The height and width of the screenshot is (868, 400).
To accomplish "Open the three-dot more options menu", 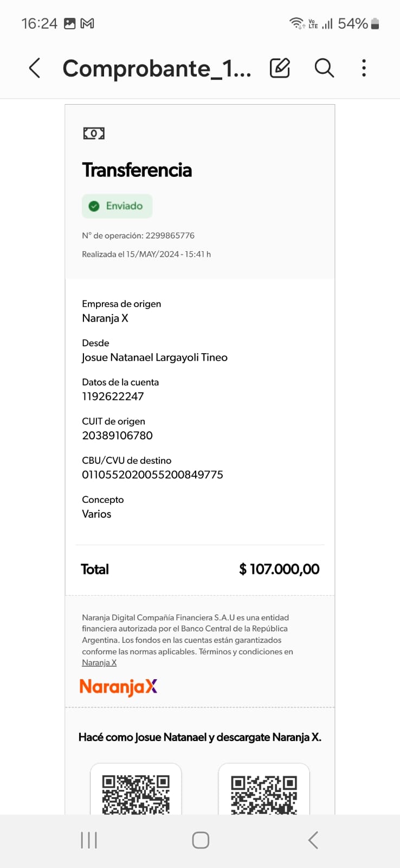I will (364, 68).
